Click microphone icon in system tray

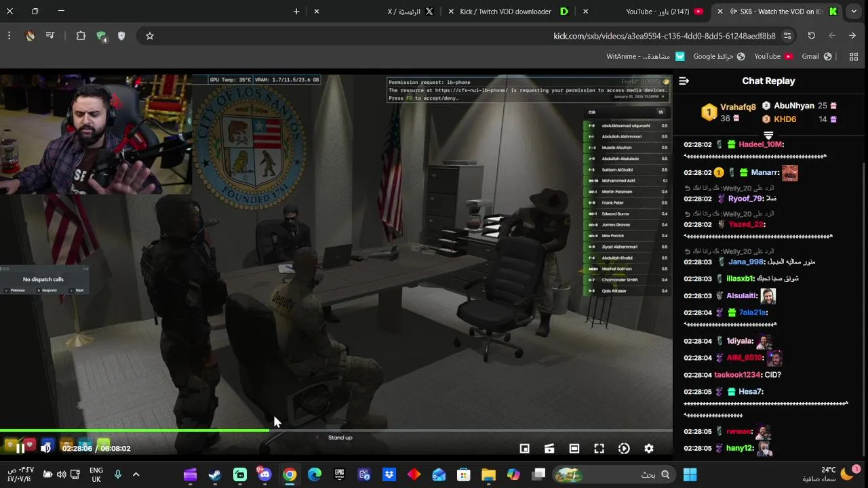click(118, 474)
